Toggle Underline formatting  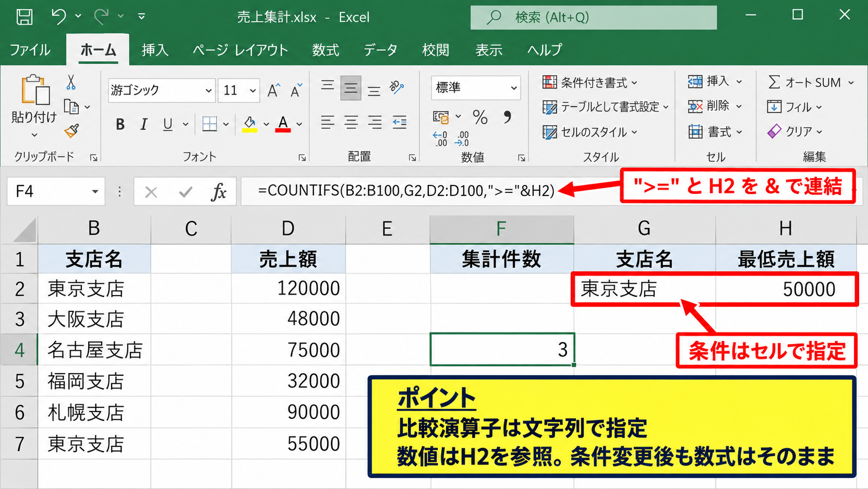(x=168, y=124)
